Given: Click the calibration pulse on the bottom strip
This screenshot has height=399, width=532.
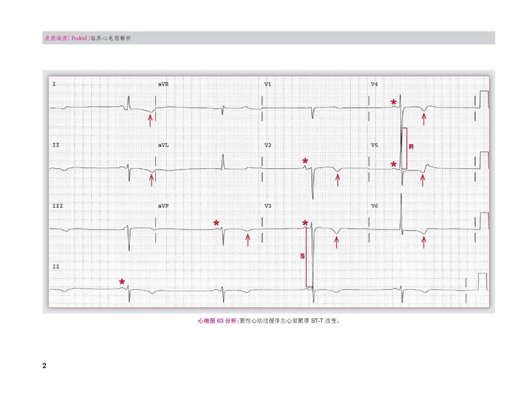Looking at the screenshot, I should tap(481, 281).
